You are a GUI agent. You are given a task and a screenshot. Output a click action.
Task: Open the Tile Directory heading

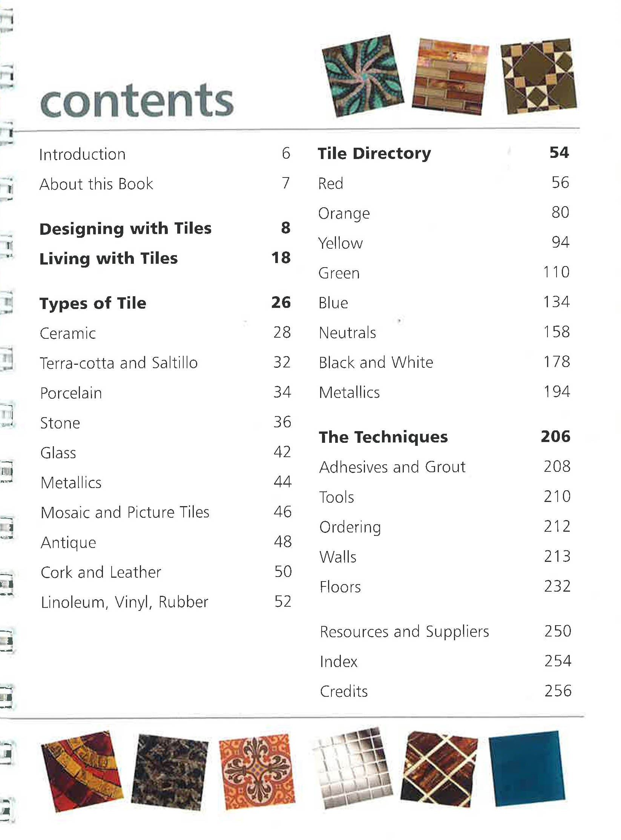tap(374, 153)
